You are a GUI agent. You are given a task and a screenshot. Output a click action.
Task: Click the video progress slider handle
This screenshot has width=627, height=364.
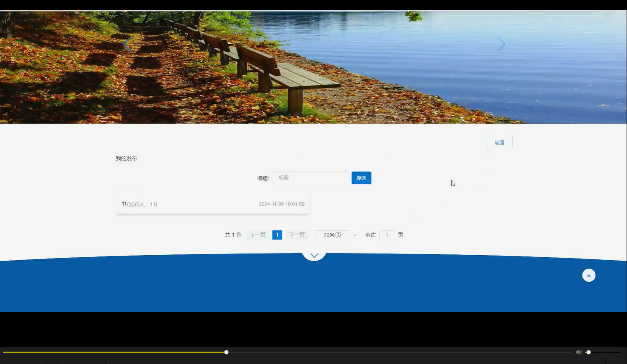[x=226, y=352]
